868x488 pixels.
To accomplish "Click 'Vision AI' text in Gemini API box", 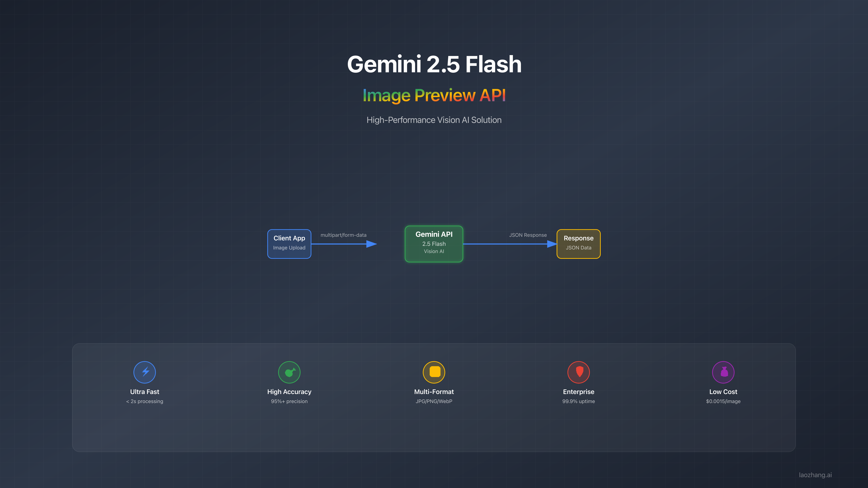I will pyautogui.click(x=434, y=251).
